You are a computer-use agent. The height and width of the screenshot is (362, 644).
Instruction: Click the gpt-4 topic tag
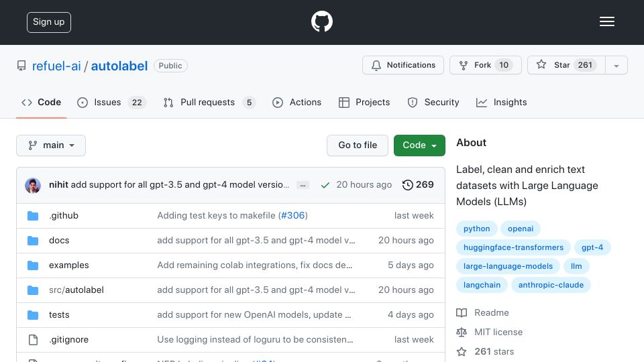coord(592,247)
